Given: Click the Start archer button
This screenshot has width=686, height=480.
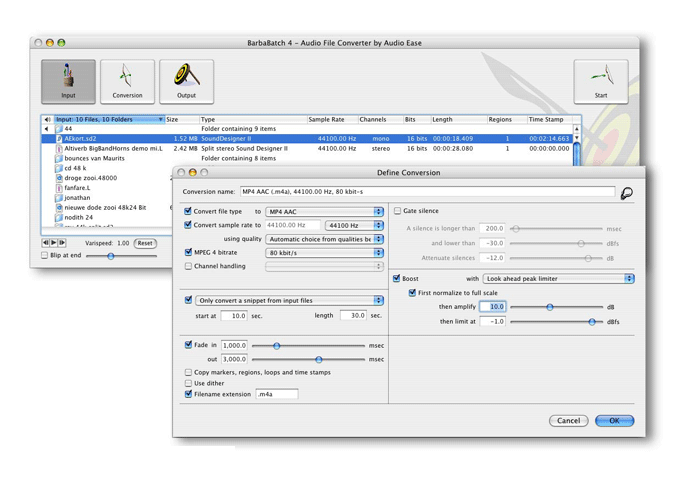Looking at the screenshot, I should click(x=601, y=82).
